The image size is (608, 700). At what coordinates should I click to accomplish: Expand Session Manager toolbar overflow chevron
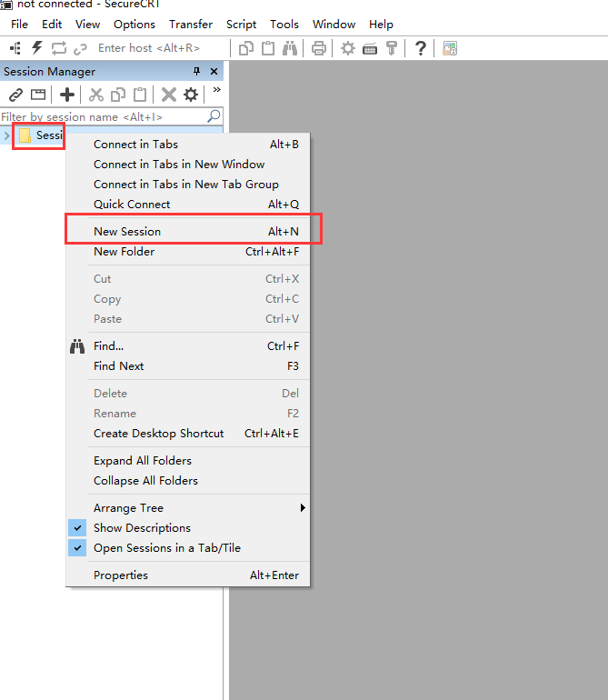(216, 90)
